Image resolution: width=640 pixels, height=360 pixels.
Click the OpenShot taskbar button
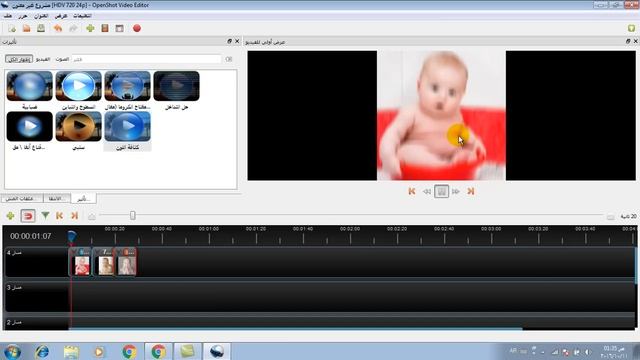click(217, 351)
